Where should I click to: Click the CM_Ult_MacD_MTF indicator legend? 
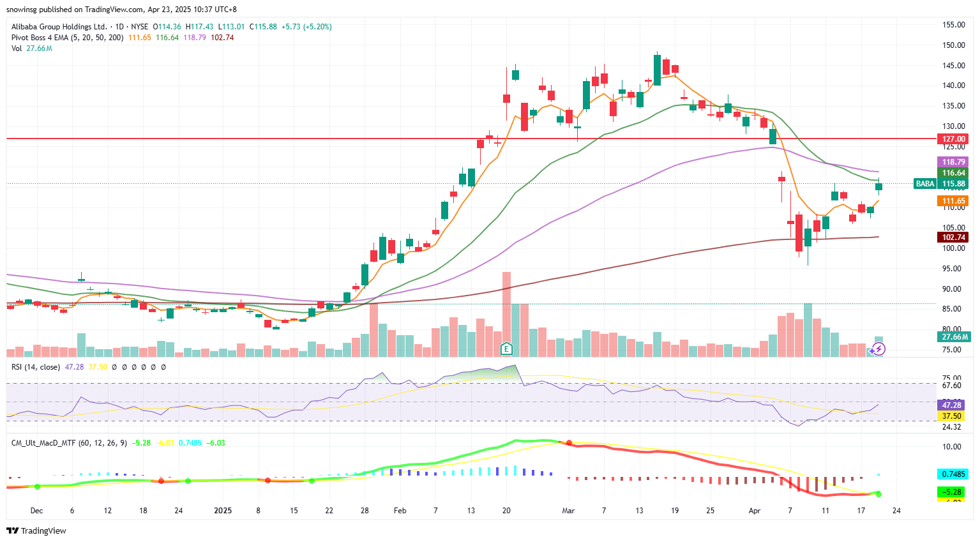click(68, 443)
